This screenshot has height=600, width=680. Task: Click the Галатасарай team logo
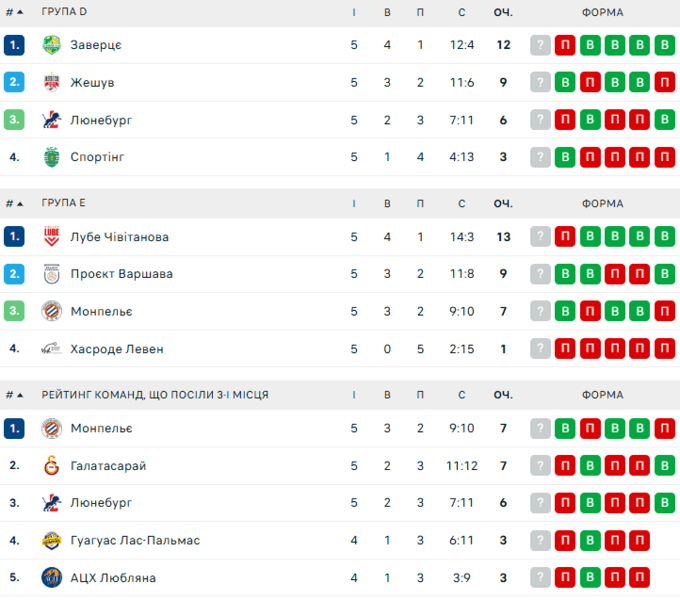[x=52, y=465]
